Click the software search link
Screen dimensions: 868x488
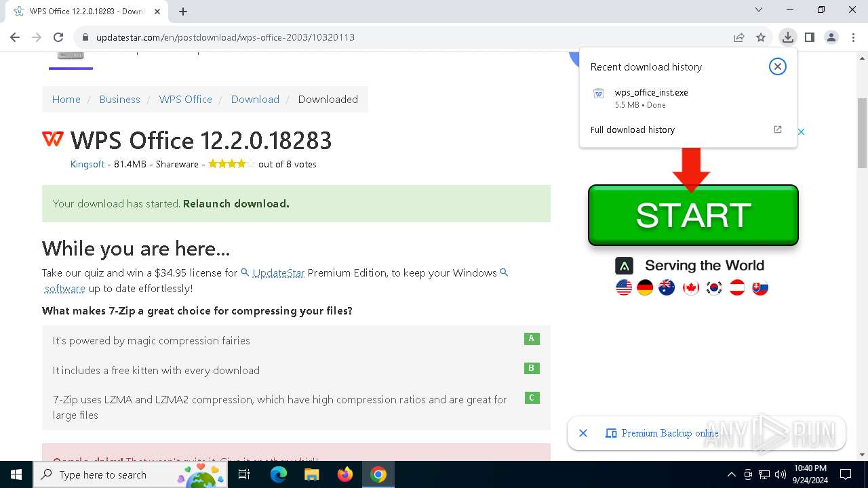64,288
